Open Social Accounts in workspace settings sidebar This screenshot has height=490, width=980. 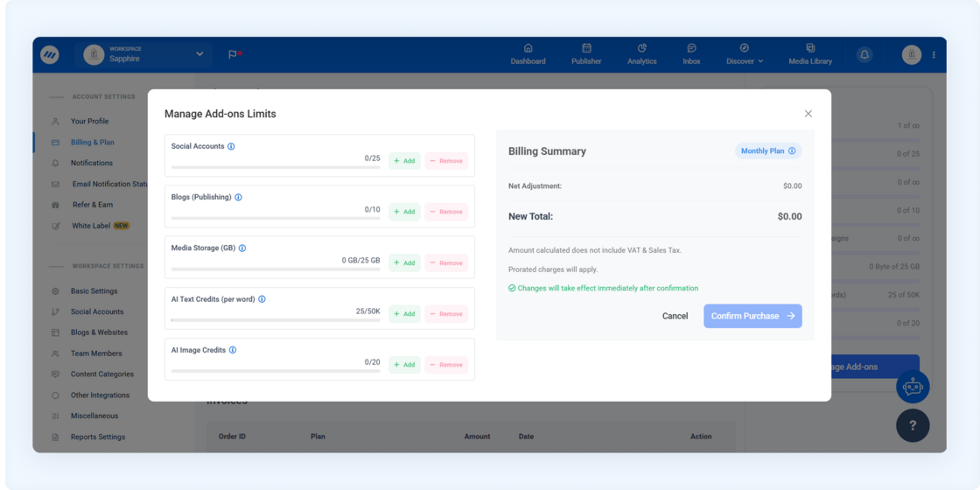pyautogui.click(x=97, y=311)
